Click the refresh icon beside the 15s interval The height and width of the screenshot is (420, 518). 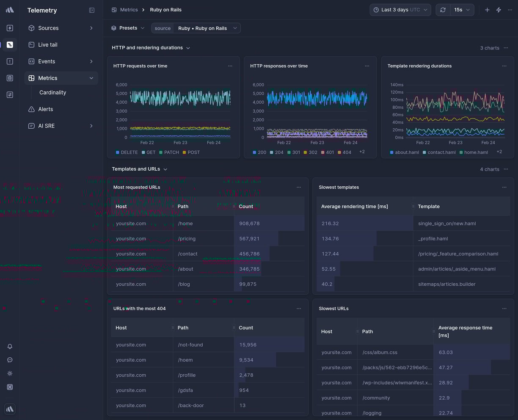[443, 9]
